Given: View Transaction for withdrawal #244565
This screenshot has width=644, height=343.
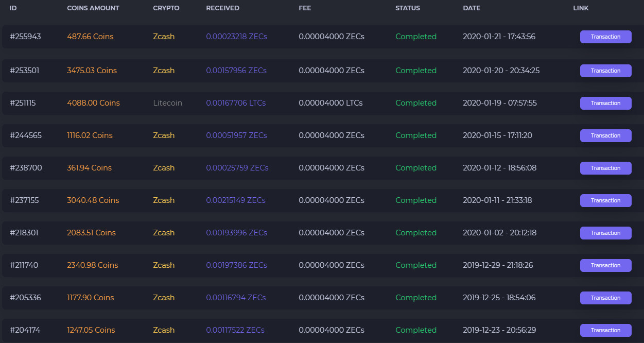Looking at the screenshot, I should click(605, 135).
